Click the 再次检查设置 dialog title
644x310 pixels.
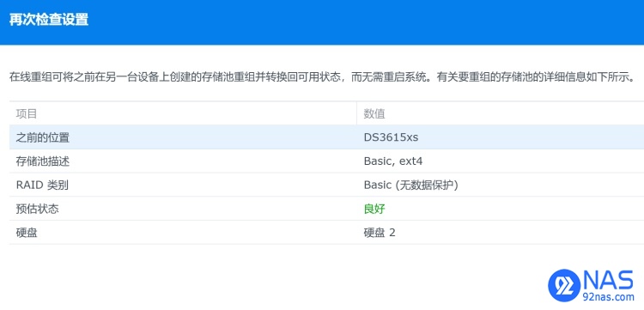click(x=48, y=20)
